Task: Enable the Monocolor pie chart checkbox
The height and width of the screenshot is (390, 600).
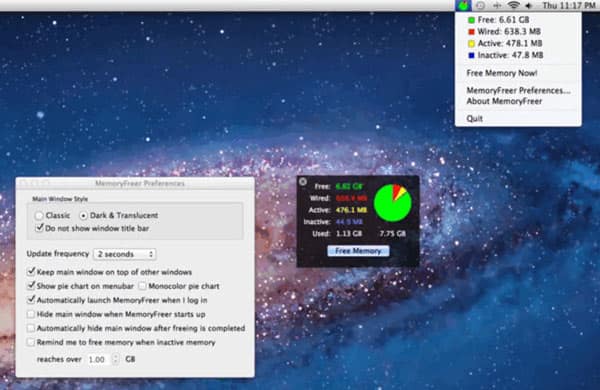Action: point(142,286)
